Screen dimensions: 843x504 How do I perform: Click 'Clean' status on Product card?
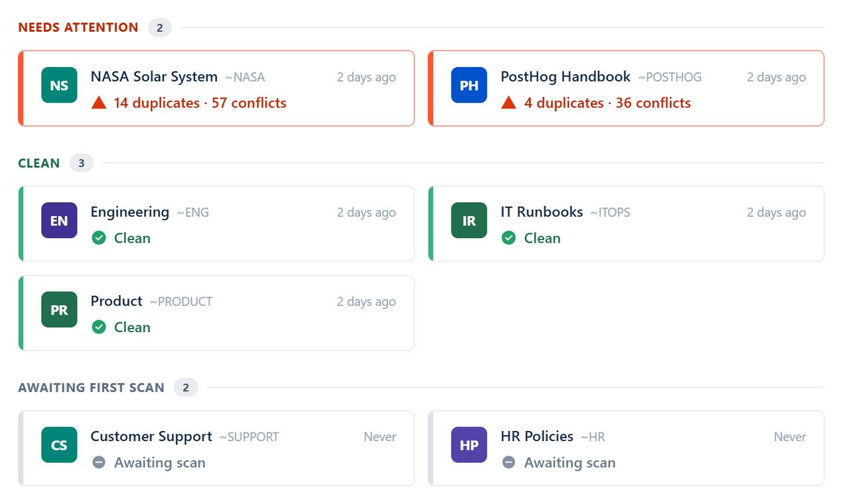click(x=132, y=327)
